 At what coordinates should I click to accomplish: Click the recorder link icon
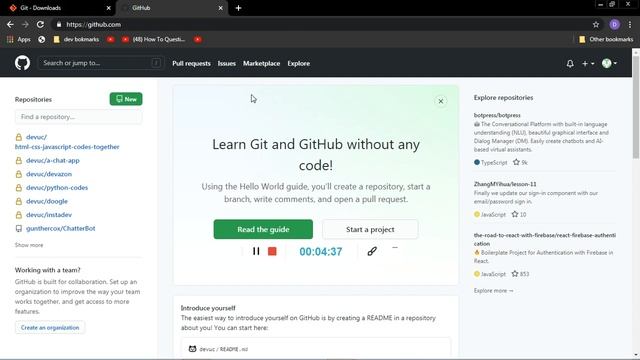(x=372, y=251)
